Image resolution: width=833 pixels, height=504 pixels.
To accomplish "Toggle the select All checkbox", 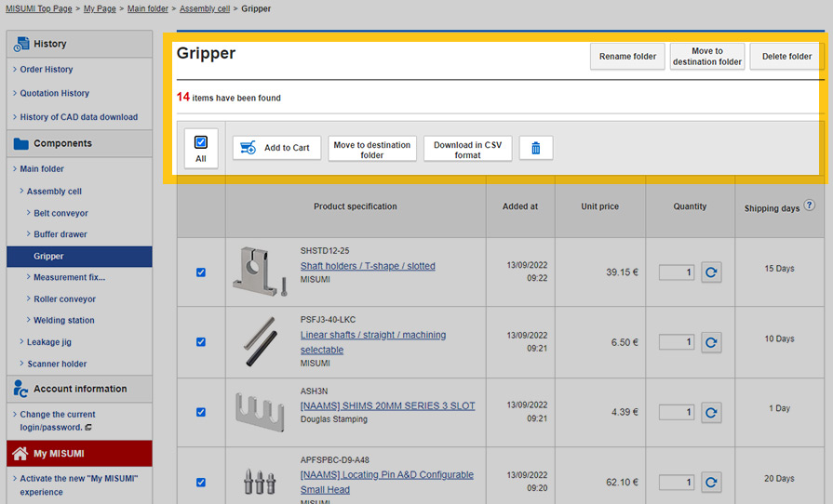I will pos(201,143).
